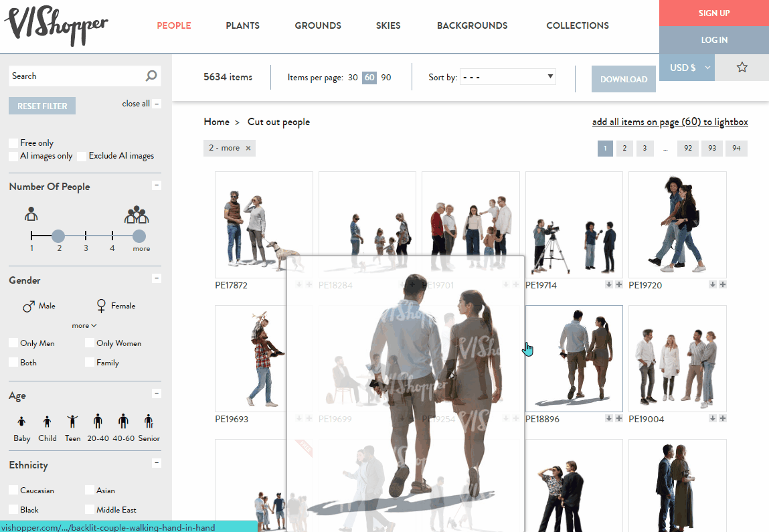Image resolution: width=769 pixels, height=532 pixels.
Task: Add all 60 items to lightbox
Action: click(670, 122)
